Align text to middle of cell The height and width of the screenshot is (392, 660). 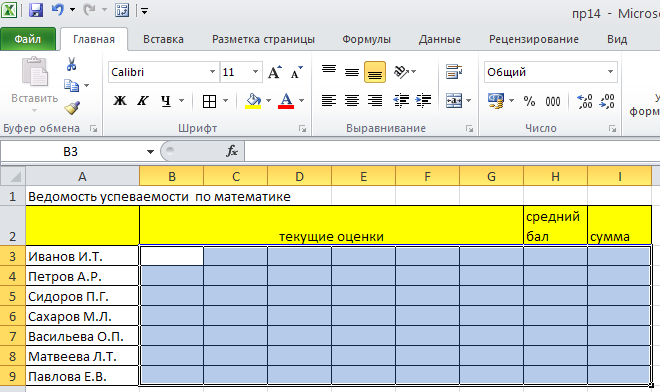[x=352, y=72]
